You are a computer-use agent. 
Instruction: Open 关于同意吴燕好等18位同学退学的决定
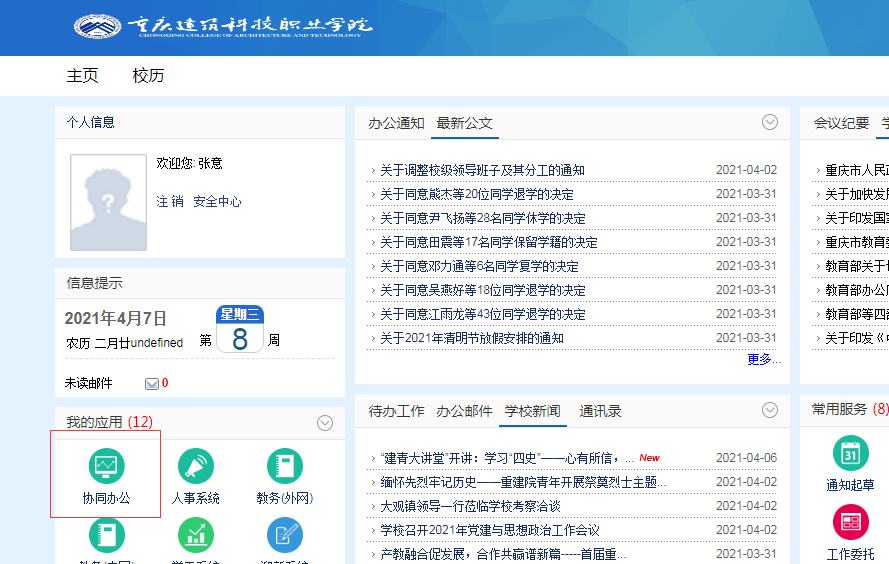click(482, 290)
